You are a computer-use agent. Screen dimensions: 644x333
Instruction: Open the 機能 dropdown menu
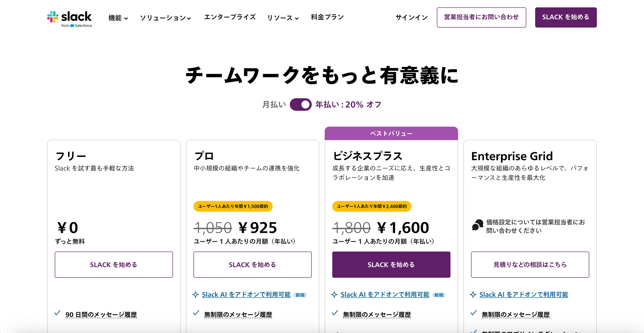point(118,18)
